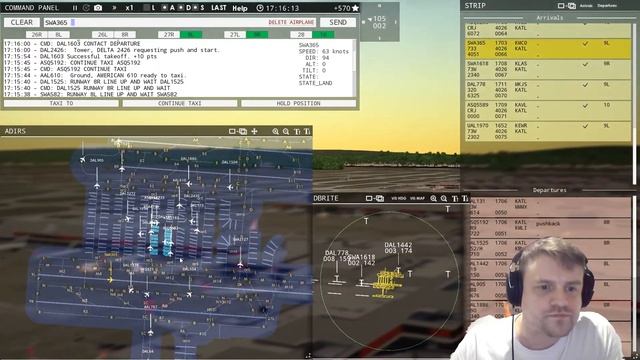Screen dimensions: 640x360
Task: Toggle the green 9R runway button
Action: tap(257, 35)
